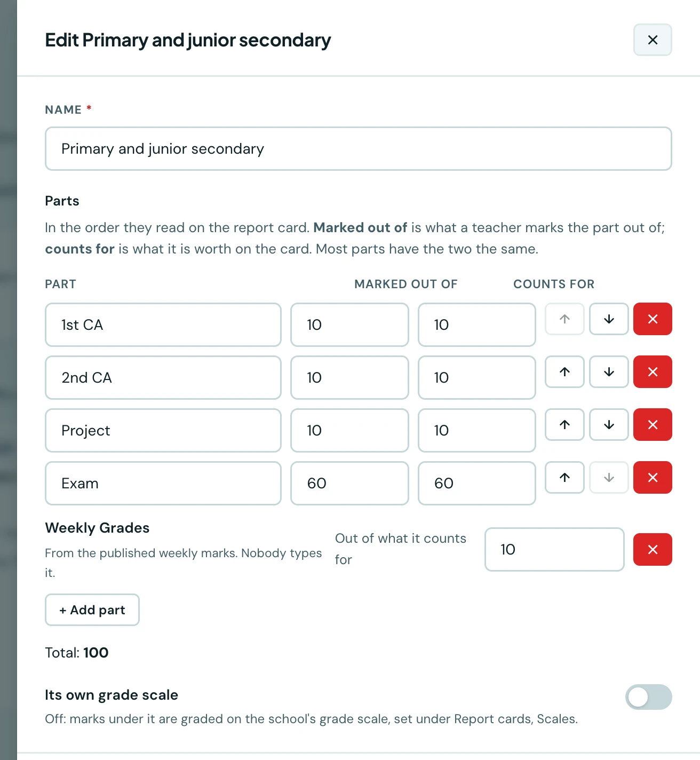Viewport: 700px width, 760px height.
Task: Delete the 1st CA part
Action: [x=653, y=319]
